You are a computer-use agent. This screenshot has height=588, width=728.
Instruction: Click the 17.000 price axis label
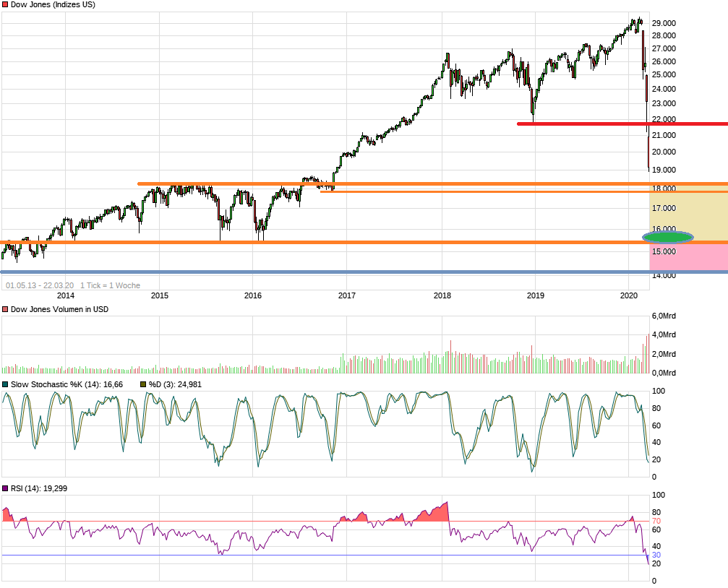664,208
